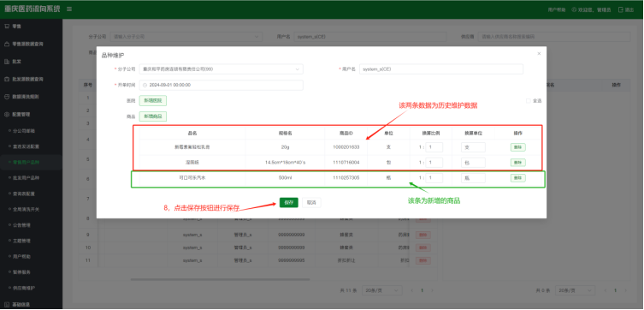Open background page 分子公司 dropdown
This screenshot has width=644, height=310.
click(x=186, y=37)
